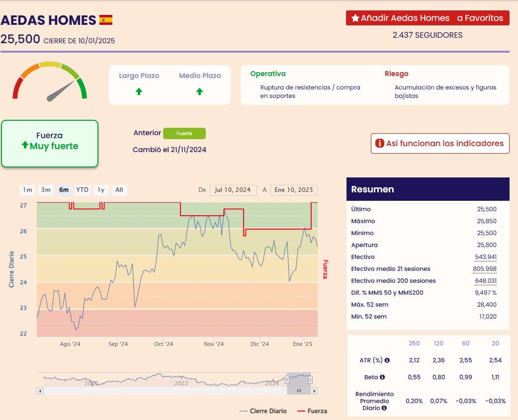Click the Efectivo value 543.941

(x=486, y=257)
